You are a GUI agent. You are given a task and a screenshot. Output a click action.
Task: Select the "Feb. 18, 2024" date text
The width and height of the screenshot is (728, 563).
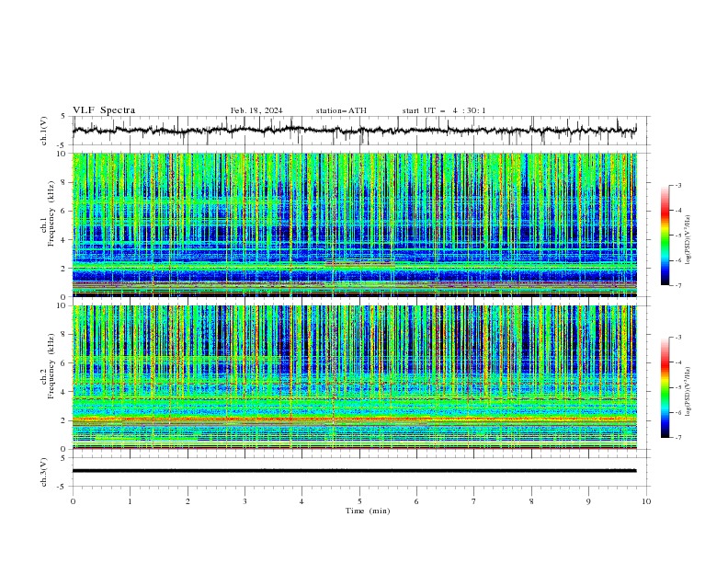click(256, 110)
